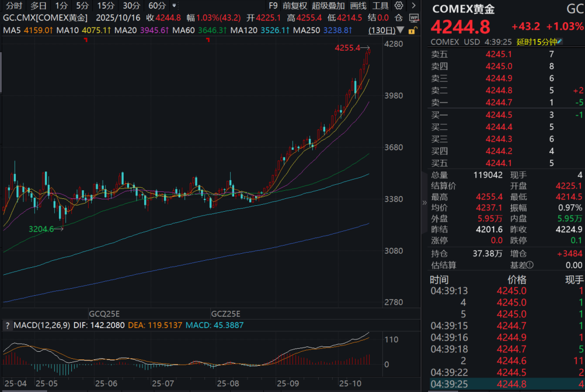Click the MACD question mark help icon
This screenshot has width=585, height=392.
[7, 325]
